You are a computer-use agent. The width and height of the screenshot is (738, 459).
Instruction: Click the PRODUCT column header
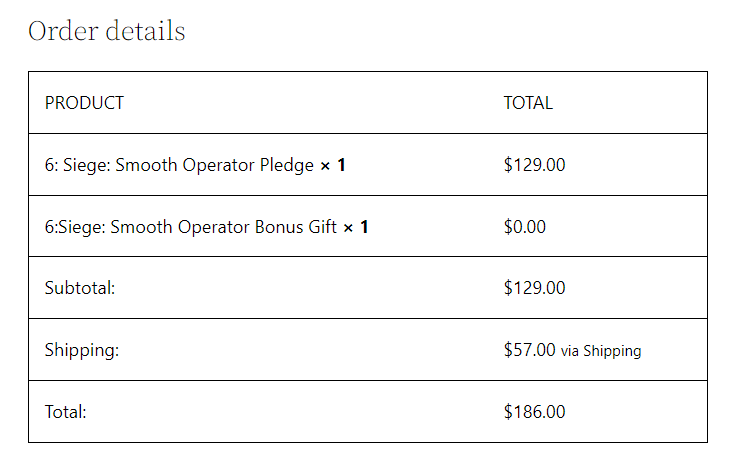click(84, 103)
